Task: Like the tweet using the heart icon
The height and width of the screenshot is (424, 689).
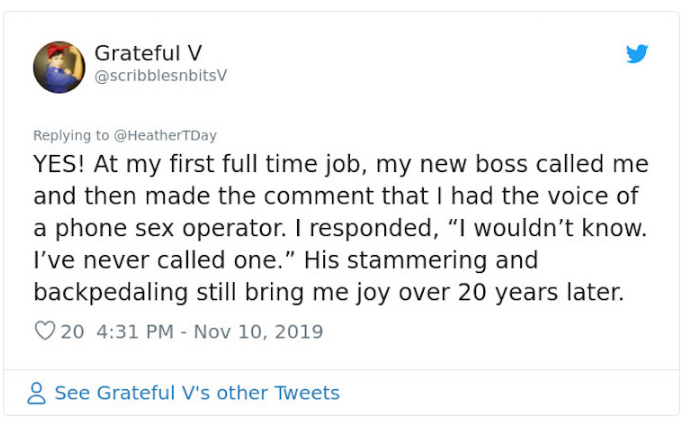Action: (x=45, y=331)
